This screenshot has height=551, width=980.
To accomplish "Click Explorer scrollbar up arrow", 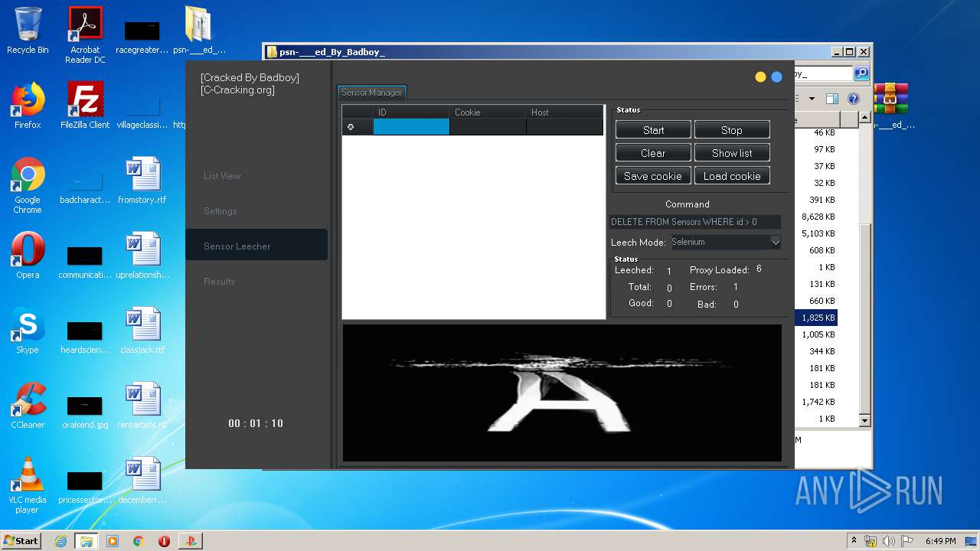I will click(864, 118).
